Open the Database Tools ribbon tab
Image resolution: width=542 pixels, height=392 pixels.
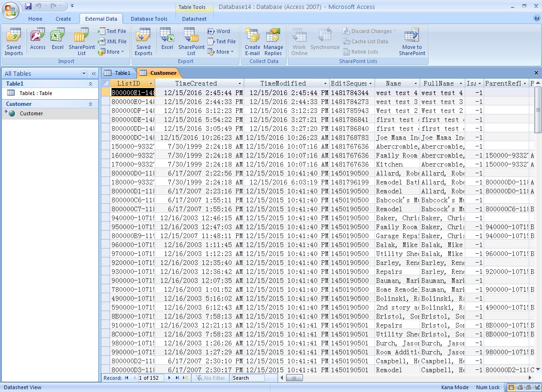[x=149, y=19]
